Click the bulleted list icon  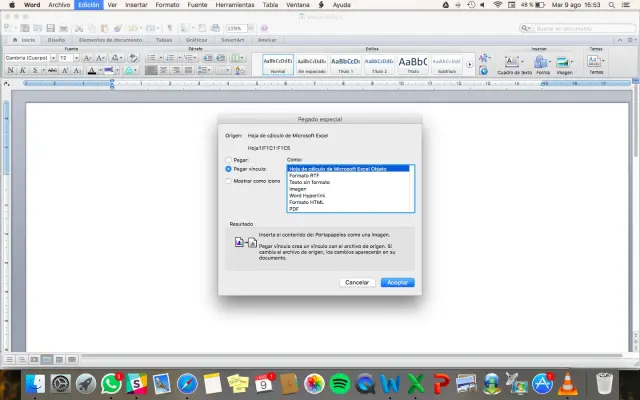(151, 58)
